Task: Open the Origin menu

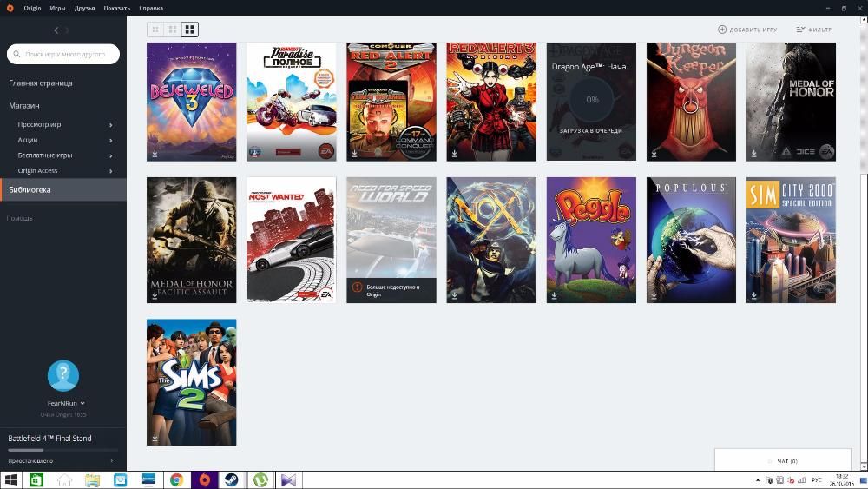Action: 32,8
